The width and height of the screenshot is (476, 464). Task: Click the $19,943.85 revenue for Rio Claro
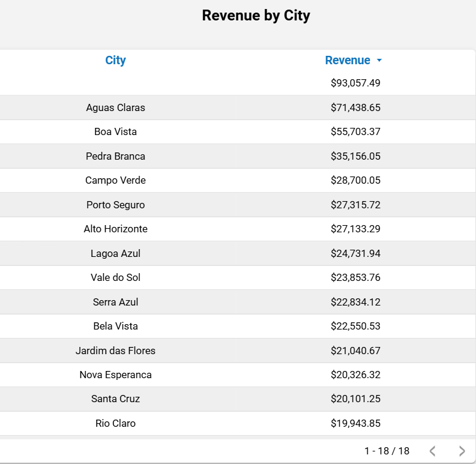tap(355, 423)
